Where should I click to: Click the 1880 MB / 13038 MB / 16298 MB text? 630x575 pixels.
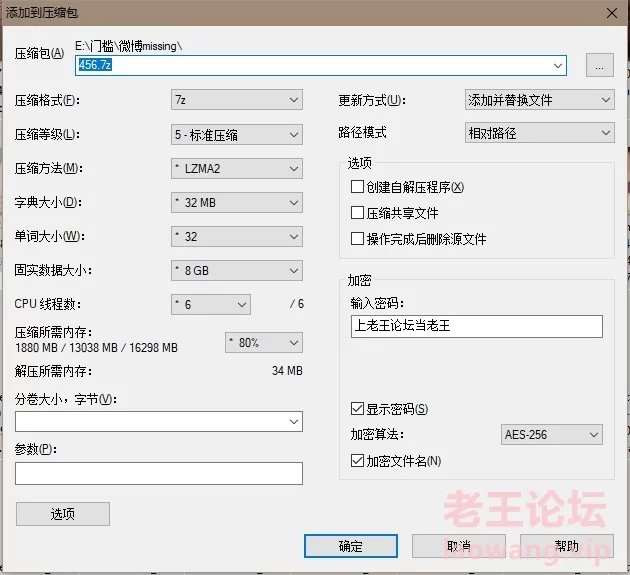click(96, 348)
